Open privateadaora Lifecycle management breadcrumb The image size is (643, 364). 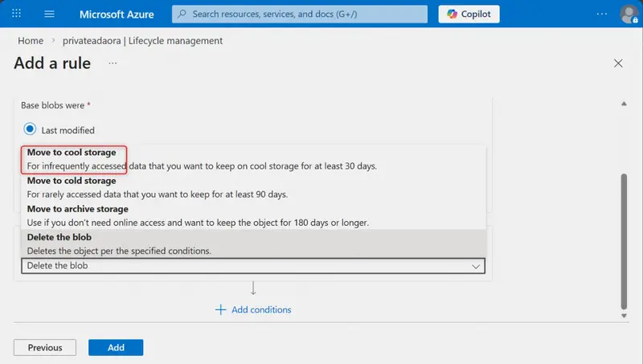(142, 41)
